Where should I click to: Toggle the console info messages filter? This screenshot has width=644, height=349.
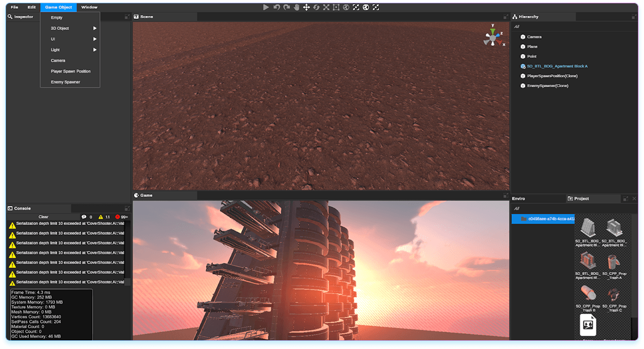pos(87,217)
